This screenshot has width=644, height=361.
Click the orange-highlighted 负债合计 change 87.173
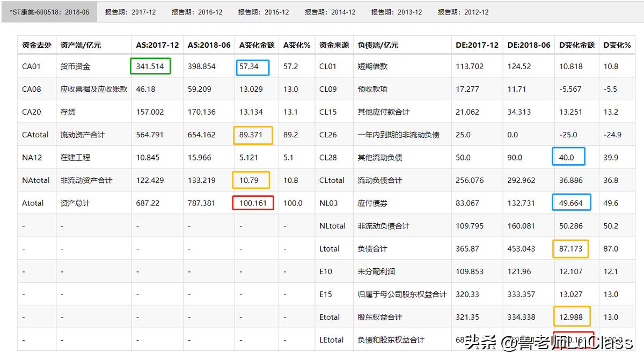(570, 248)
